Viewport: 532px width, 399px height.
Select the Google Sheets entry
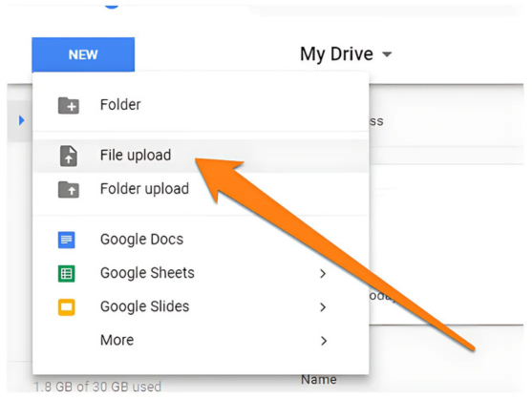pyautogui.click(x=201, y=273)
